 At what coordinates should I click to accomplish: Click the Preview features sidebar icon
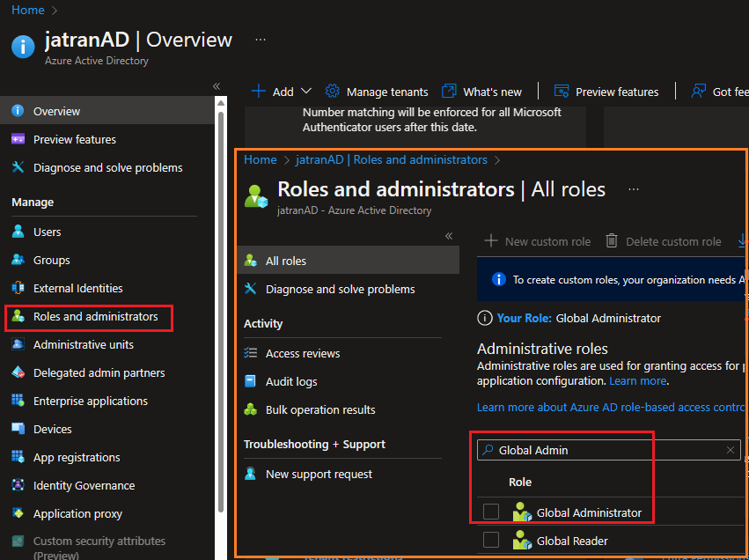pyautogui.click(x=18, y=139)
